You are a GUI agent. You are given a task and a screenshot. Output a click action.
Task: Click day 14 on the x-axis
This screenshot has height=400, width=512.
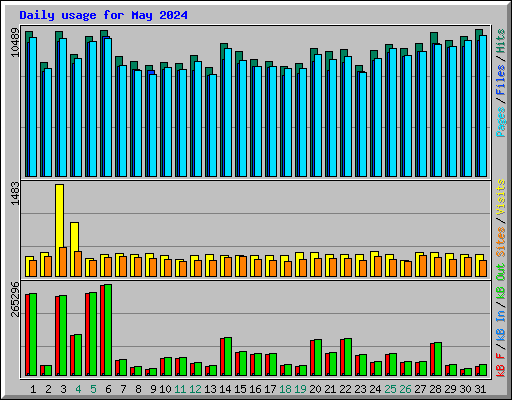[x=225, y=389]
